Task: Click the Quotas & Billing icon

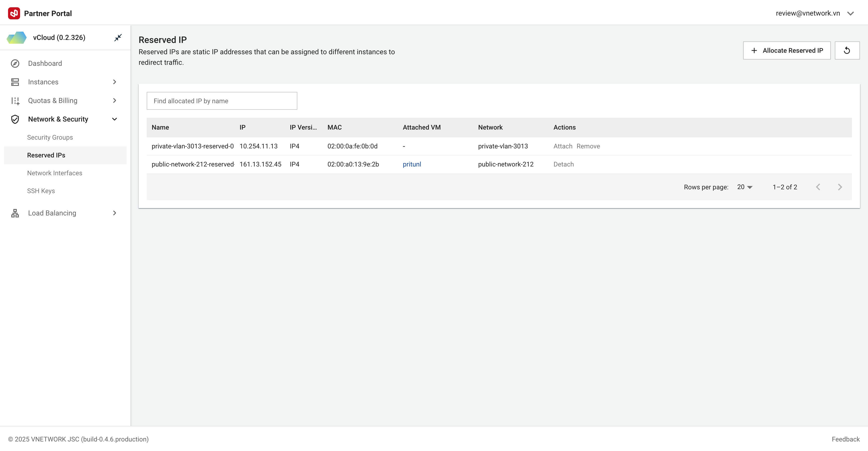Action: click(15, 100)
